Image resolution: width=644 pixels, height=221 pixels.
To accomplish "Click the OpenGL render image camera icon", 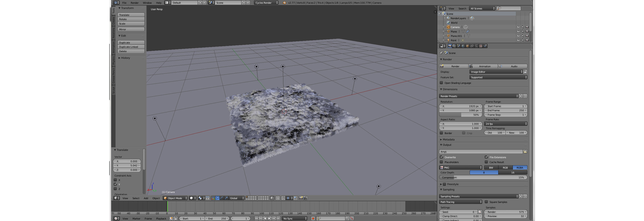I will click(301, 198).
